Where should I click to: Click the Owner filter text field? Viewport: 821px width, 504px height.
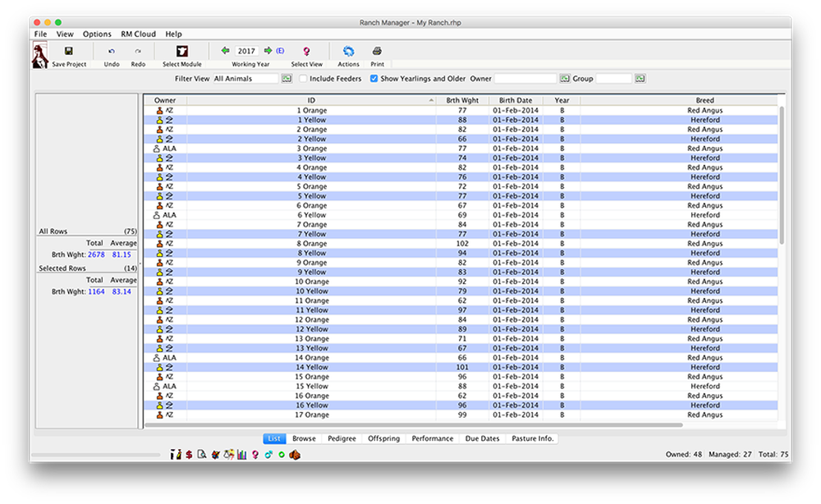[x=525, y=79]
